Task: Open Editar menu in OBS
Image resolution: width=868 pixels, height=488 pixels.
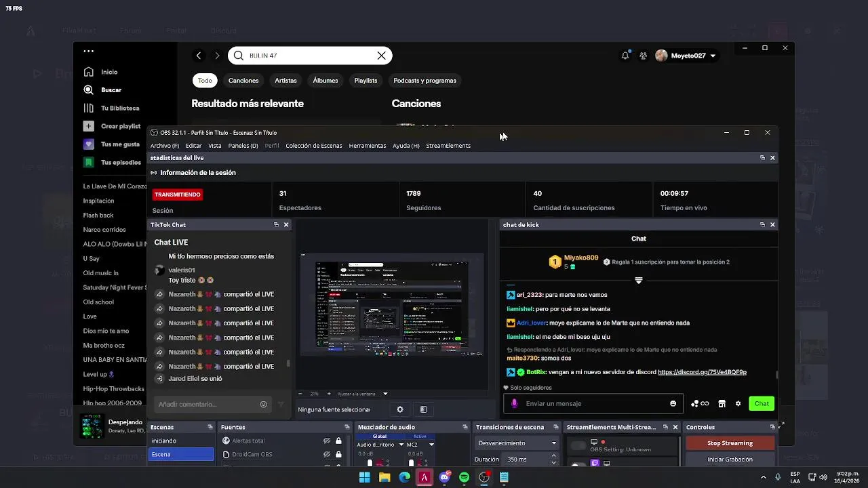Action: click(x=193, y=146)
